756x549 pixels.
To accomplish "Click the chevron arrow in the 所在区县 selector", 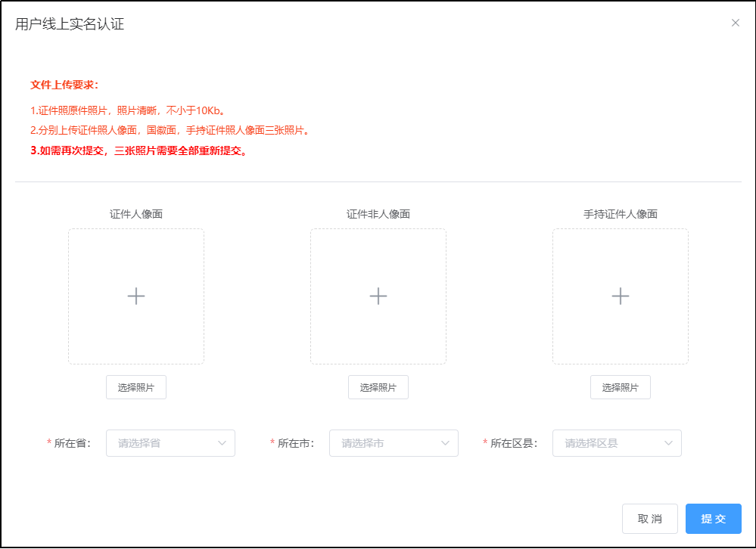I will tap(669, 443).
